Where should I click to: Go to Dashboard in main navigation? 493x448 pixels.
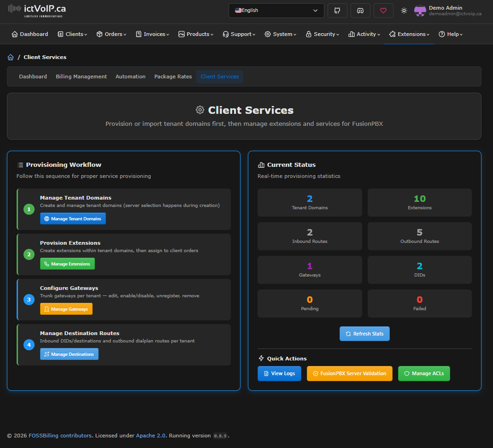(x=29, y=34)
